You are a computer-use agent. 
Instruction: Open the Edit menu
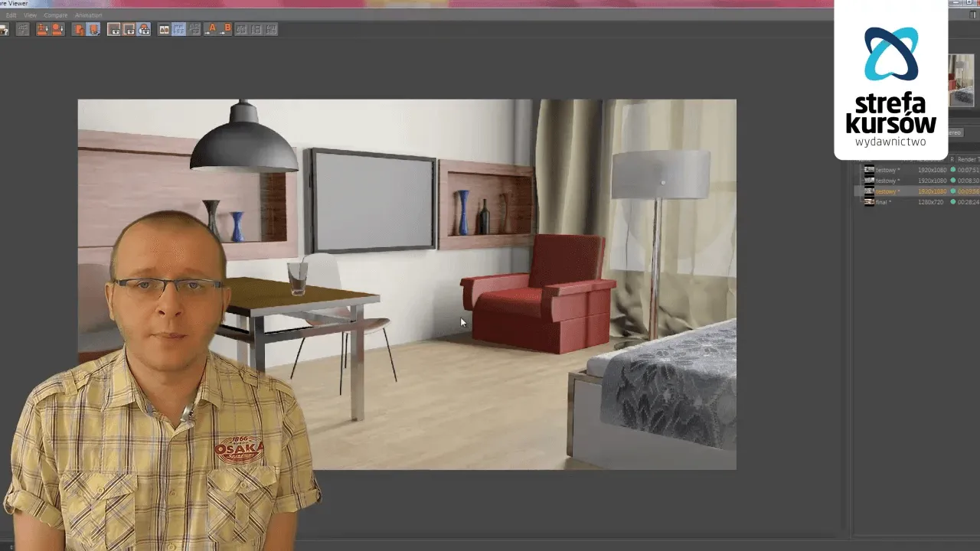coord(11,15)
